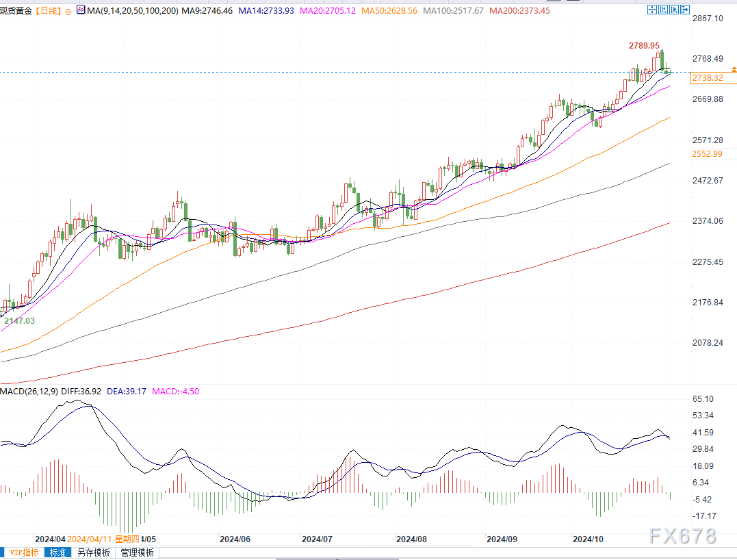Screen dimensions: 737x560
Task: Click the leftmost icon in top-right chart toolbar
Action: click(x=651, y=10)
